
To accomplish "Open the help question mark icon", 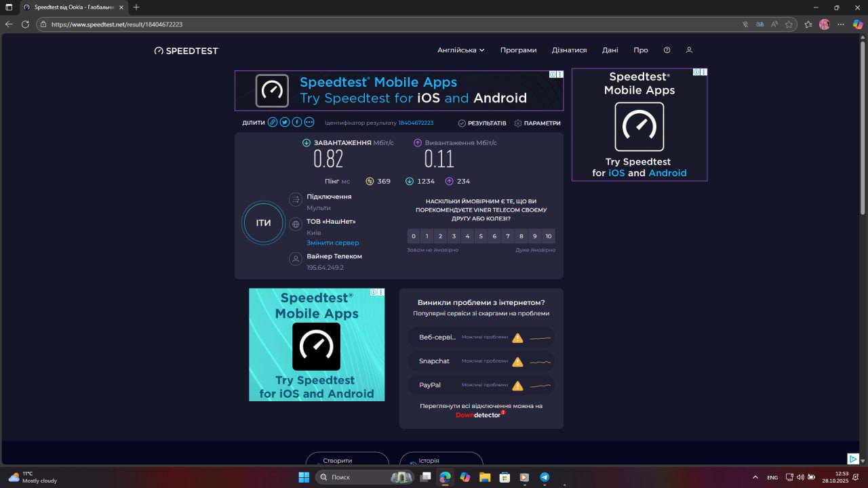I will [667, 50].
